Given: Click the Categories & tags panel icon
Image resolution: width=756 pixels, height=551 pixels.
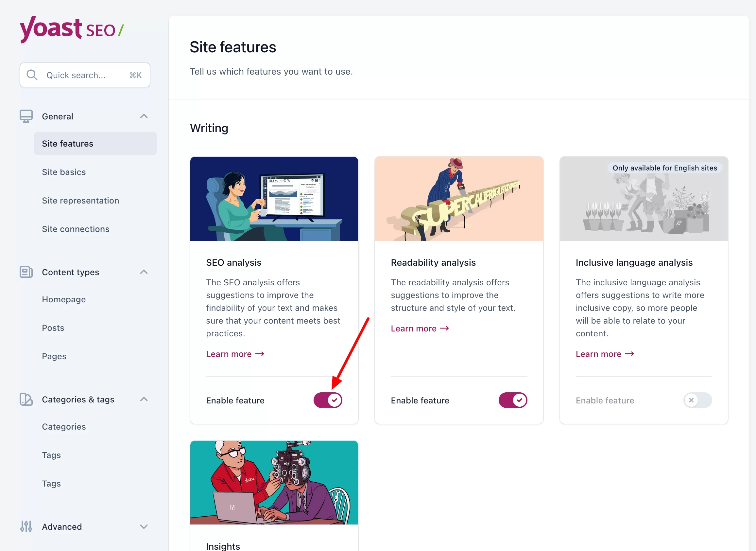Looking at the screenshot, I should [x=26, y=399].
